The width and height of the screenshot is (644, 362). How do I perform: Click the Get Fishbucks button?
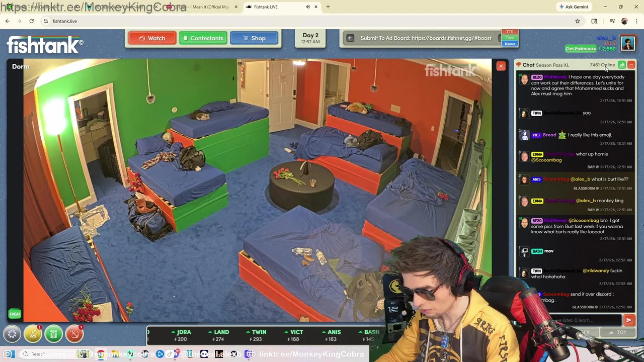(x=581, y=49)
